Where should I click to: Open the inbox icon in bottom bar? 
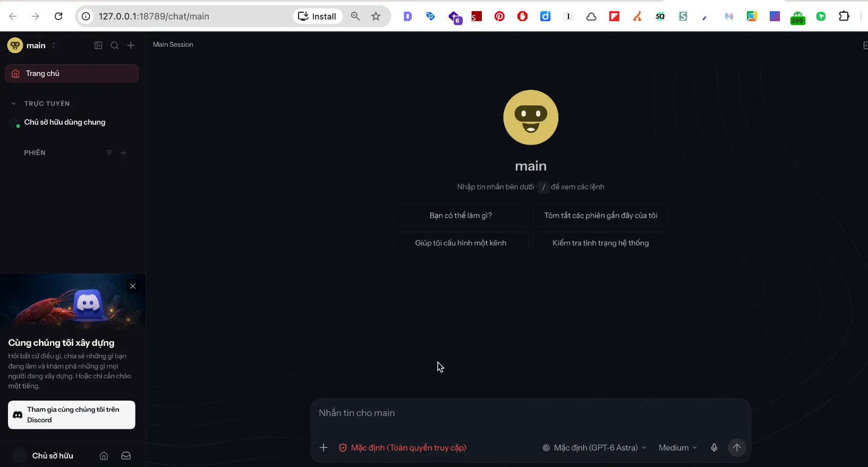pos(126,456)
